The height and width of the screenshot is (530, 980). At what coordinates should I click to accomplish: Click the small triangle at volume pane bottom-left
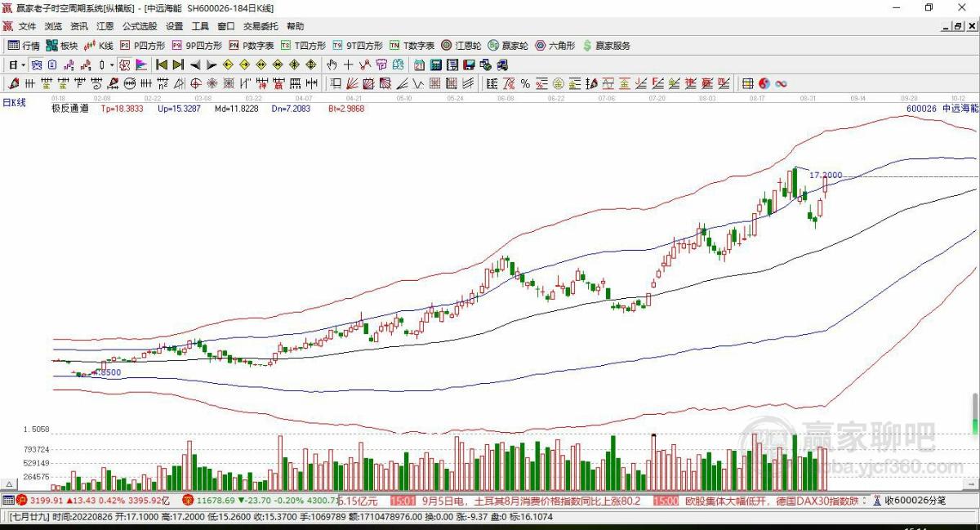[x=11, y=483]
